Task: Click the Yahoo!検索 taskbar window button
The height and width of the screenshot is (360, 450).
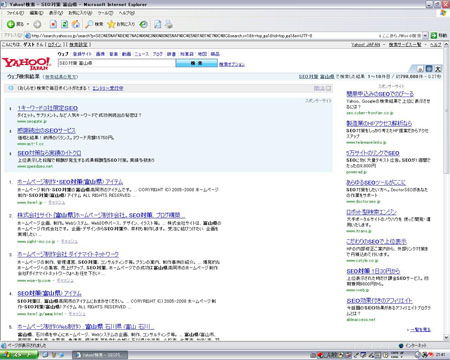Action: (100, 355)
